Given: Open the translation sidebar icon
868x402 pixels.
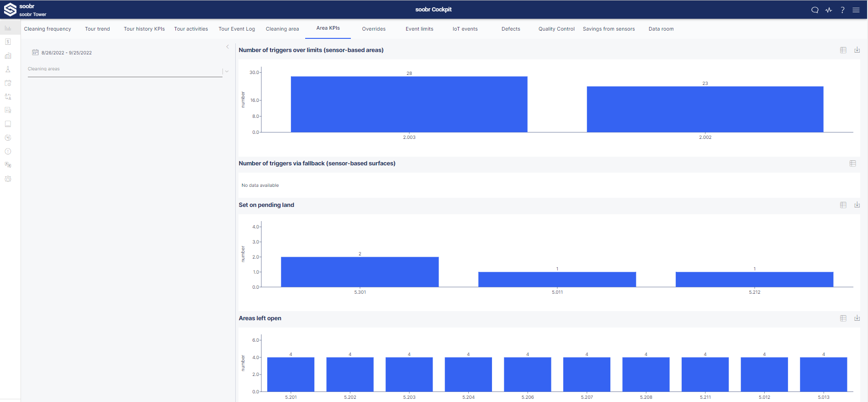Looking at the screenshot, I should pos(8,165).
